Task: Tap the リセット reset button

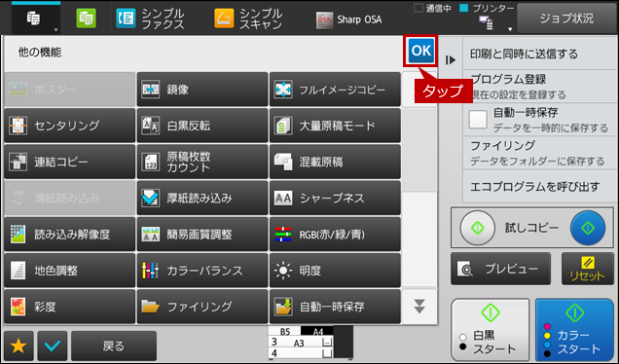Action: (x=588, y=269)
